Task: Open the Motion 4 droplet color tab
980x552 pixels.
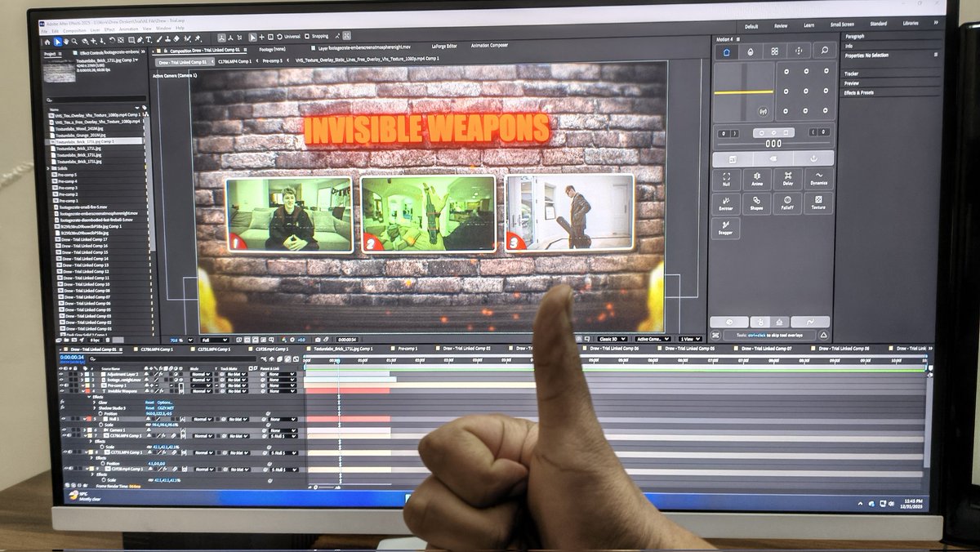Action: 751,51
